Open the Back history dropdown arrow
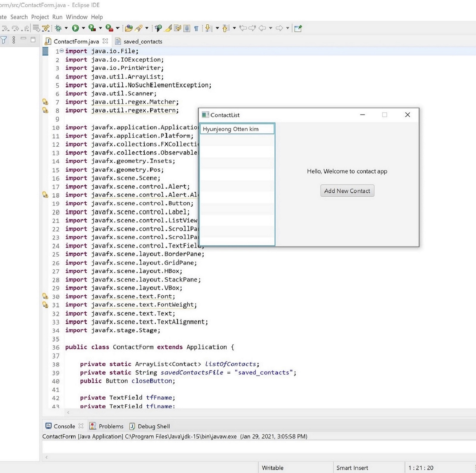476x473 pixels. pyautogui.click(x=270, y=28)
